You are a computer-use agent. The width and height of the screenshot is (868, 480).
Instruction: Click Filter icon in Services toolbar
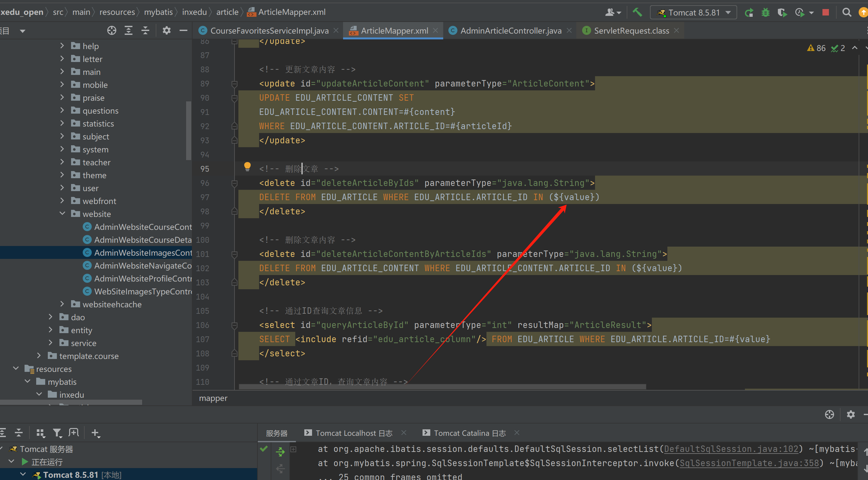point(57,433)
